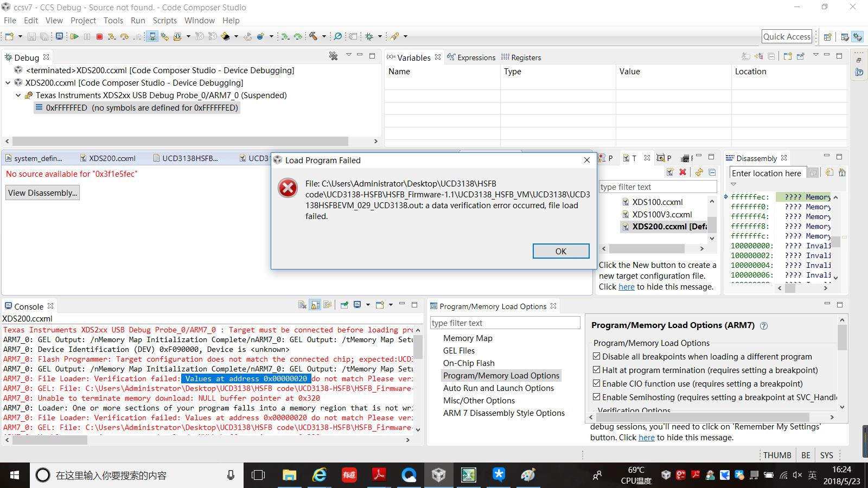Image resolution: width=868 pixels, height=488 pixels.
Task: Select XDS100V3.ccxml target configuration
Action: pyautogui.click(x=658, y=214)
